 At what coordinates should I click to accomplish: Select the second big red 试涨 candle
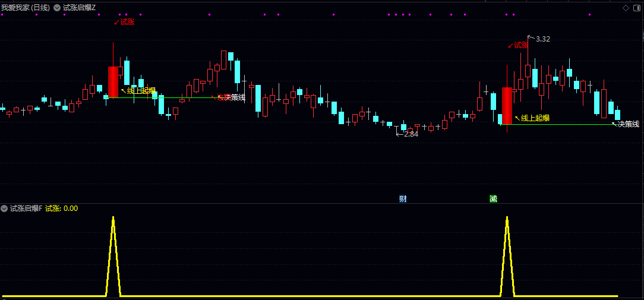507,106
